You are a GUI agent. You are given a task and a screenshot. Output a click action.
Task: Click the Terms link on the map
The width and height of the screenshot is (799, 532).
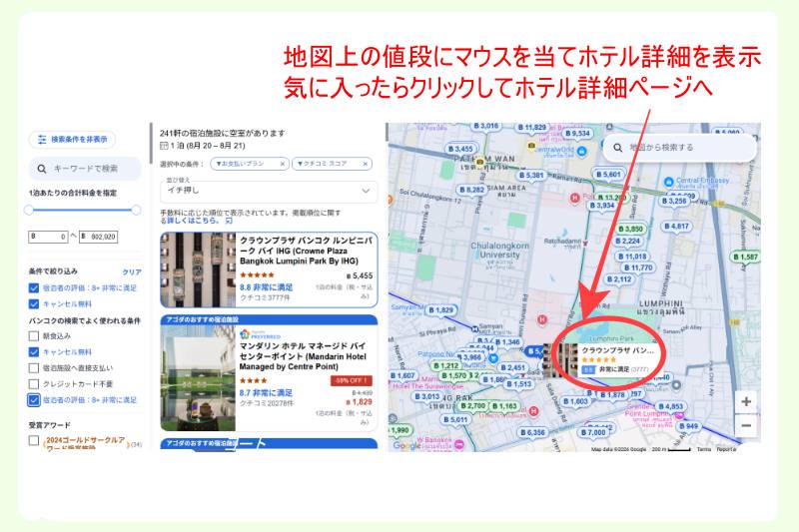click(x=703, y=449)
